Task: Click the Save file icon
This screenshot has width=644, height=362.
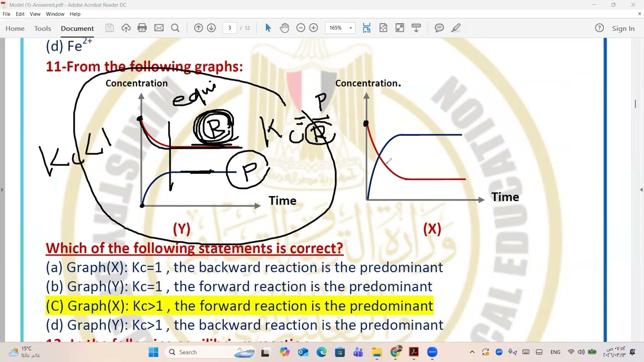Action: click(110, 28)
